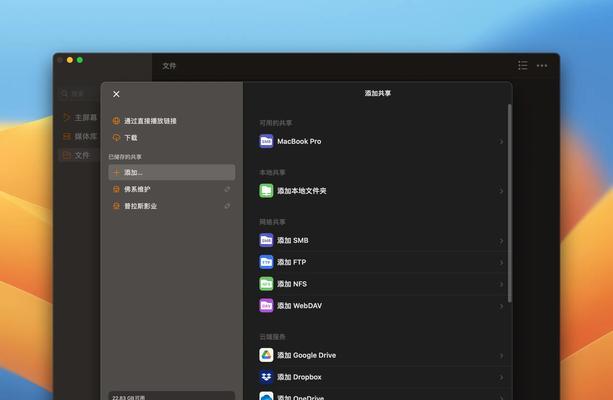The width and height of the screenshot is (613, 400).
Task: Click the files folder icon in the main sidebar
Action: (x=67, y=155)
